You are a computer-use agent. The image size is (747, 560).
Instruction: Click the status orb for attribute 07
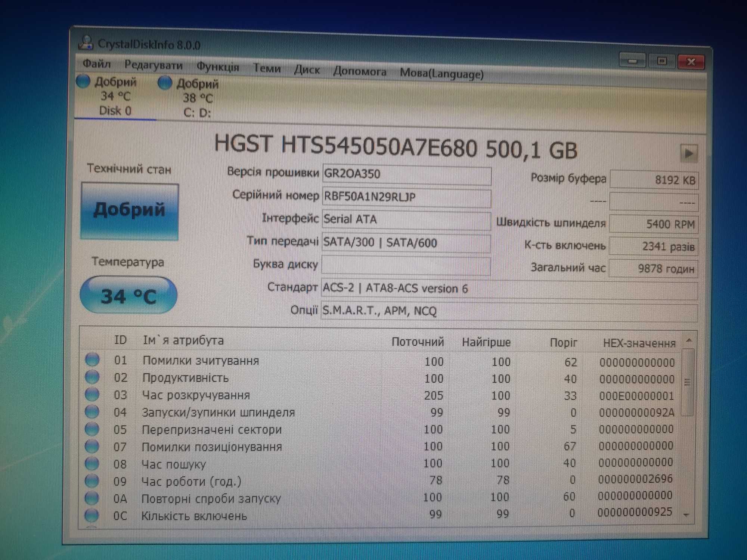coord(92,446)
